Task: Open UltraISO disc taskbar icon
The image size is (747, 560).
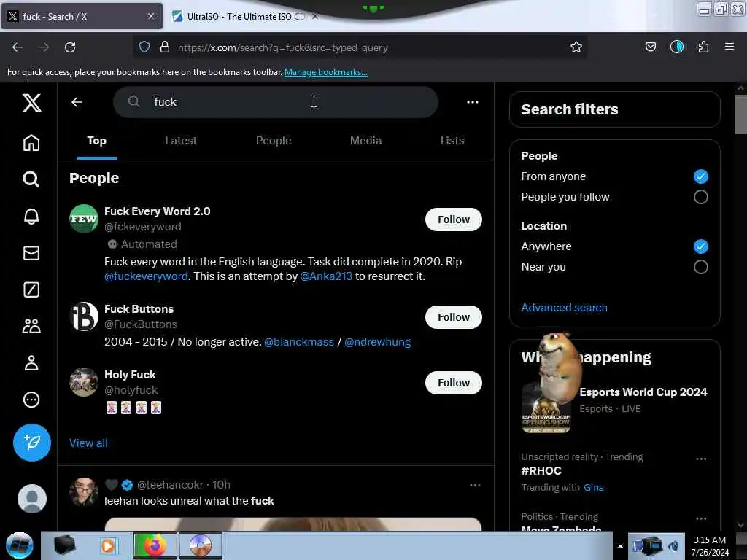Action: [201, 545]
